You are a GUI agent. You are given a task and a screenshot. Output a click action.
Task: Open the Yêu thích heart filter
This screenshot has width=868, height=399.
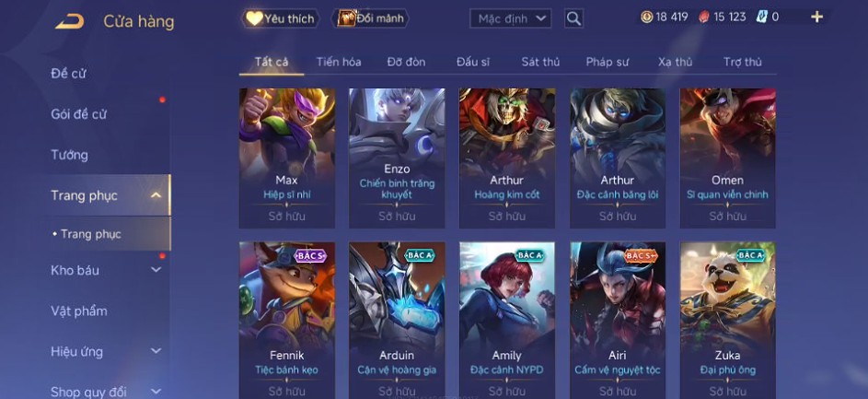click(x=280, y=18)
